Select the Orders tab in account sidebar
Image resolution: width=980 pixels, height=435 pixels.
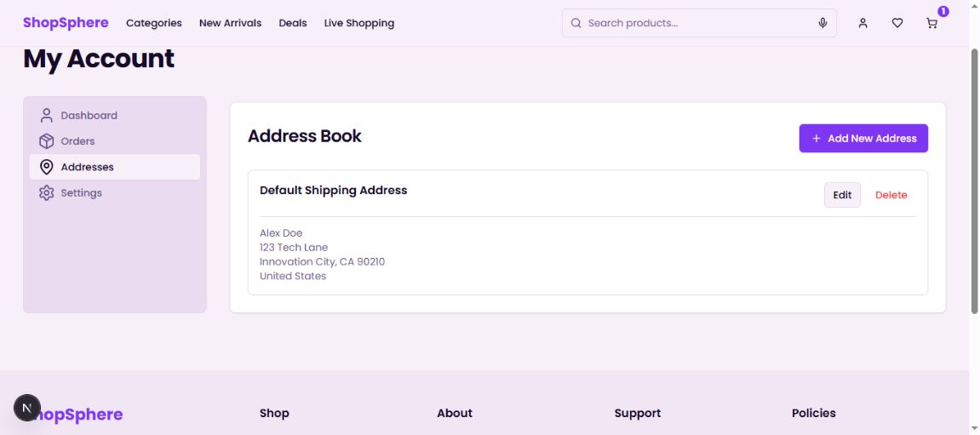(x=77, y=141)
